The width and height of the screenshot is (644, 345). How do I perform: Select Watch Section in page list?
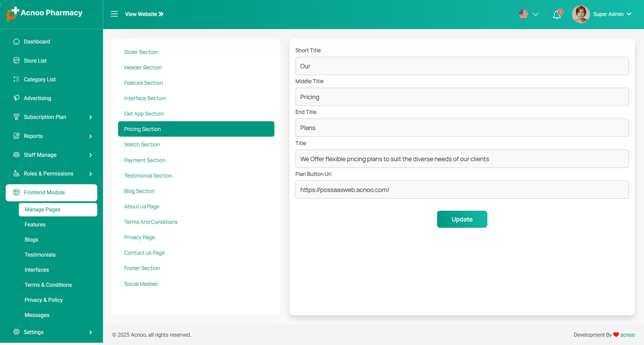[142, 144]
